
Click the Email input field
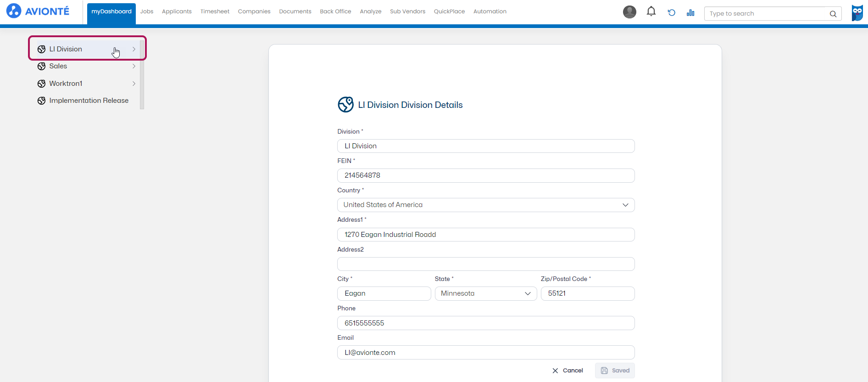(486, 353)
